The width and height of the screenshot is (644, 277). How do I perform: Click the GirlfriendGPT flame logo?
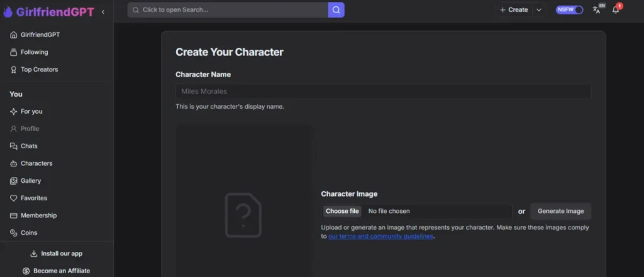(8, 11)
